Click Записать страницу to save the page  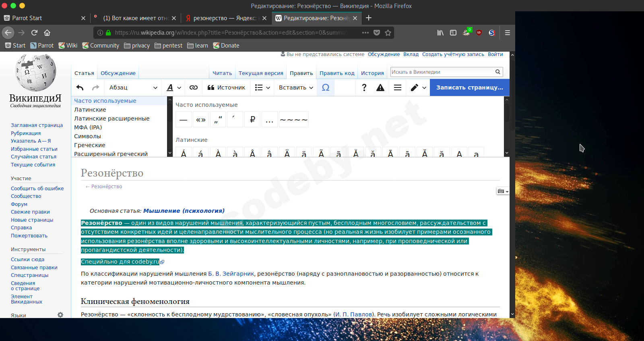tap(469, 87)
